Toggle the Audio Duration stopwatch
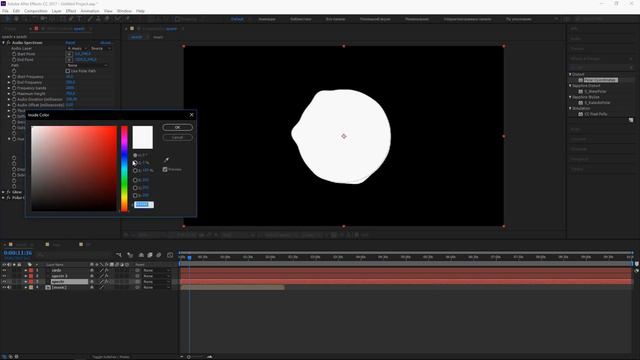 click(14, 99)
